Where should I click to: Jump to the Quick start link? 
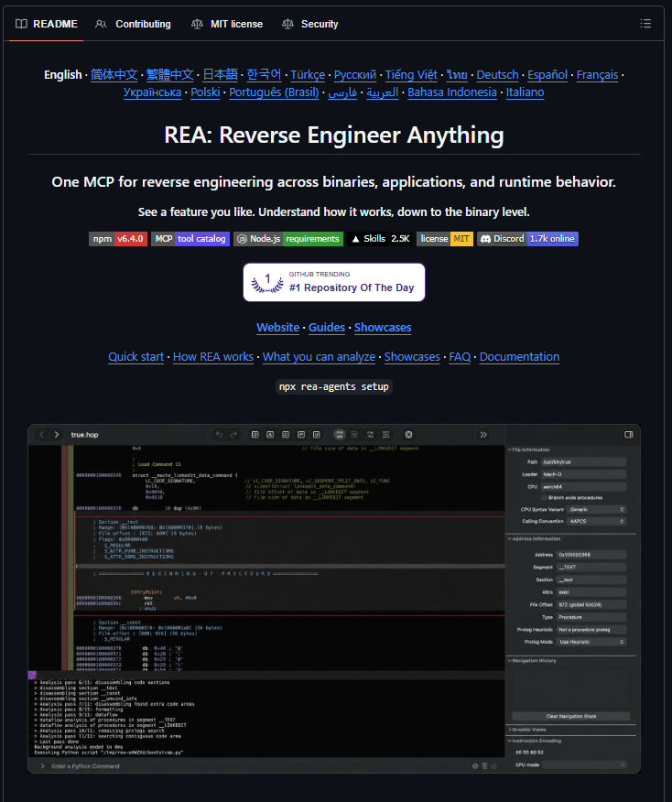(x=136, y=356)
